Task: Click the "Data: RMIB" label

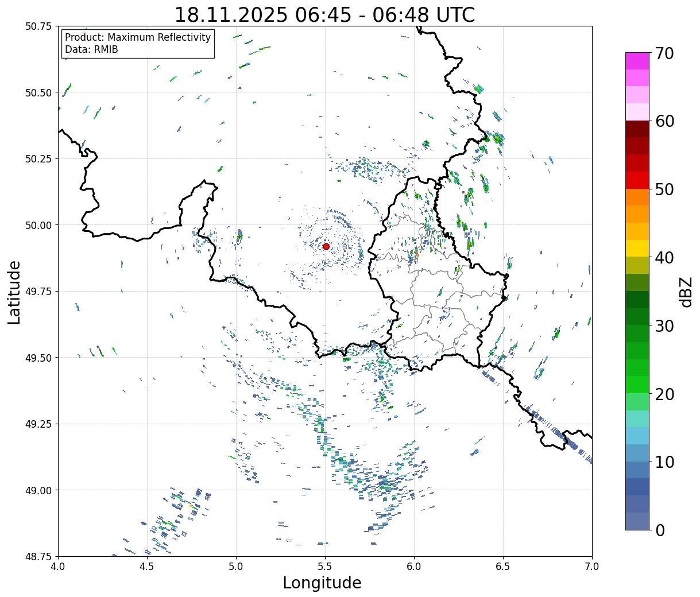Action: [91, 49]
